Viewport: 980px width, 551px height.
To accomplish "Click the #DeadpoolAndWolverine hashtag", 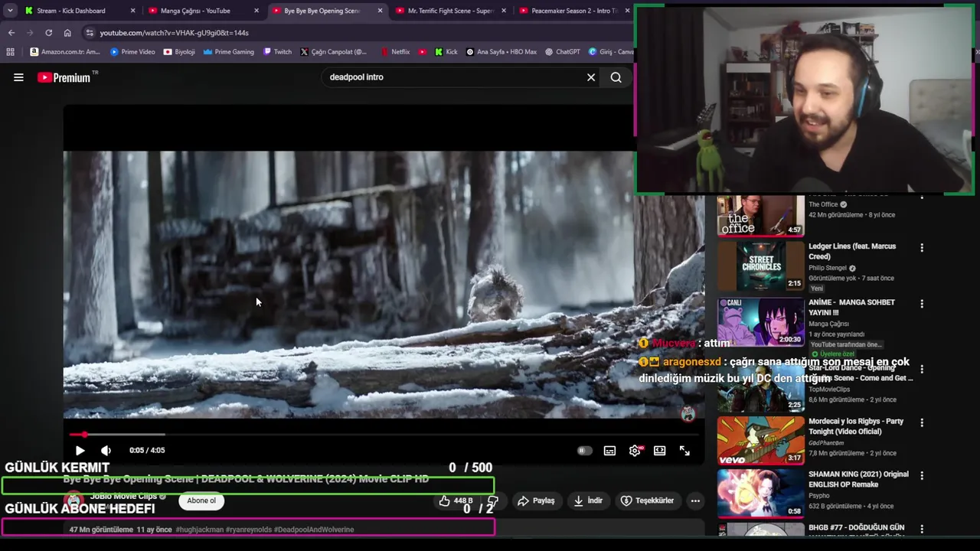I will (x=314, y=530).
